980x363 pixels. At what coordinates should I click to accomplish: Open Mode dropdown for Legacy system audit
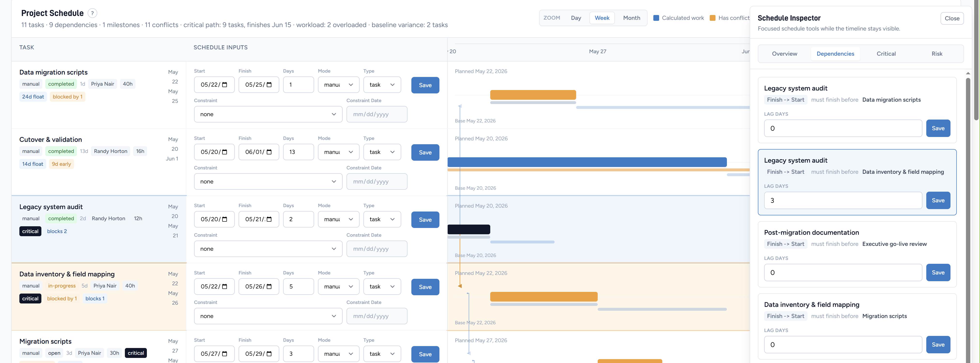[338, 219]
